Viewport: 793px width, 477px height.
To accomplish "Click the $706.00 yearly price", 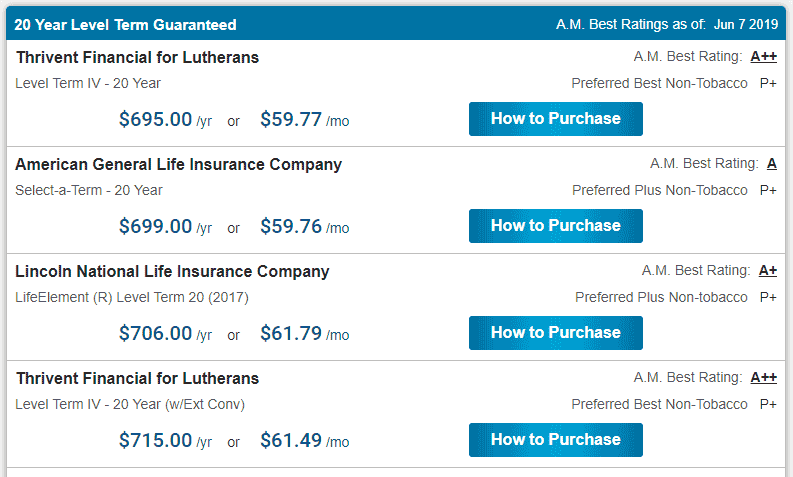I will pyautogui.click(x=155, y=333).
